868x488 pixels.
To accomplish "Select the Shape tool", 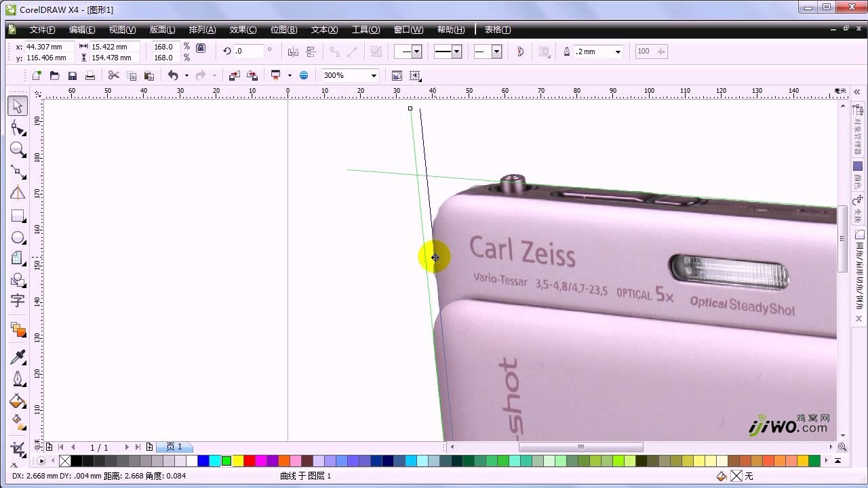I will pos(18,127).
